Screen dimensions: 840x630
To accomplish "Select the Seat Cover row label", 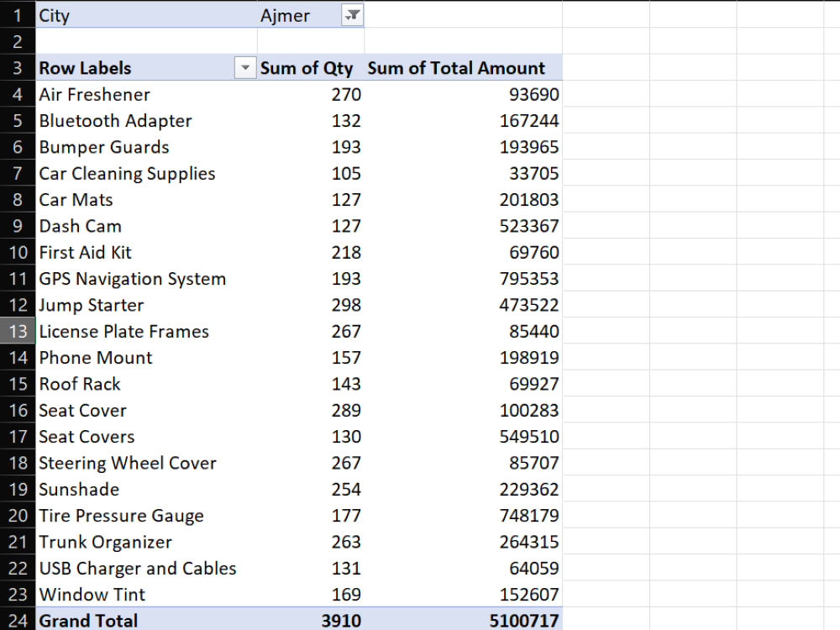I will point(146,410).
